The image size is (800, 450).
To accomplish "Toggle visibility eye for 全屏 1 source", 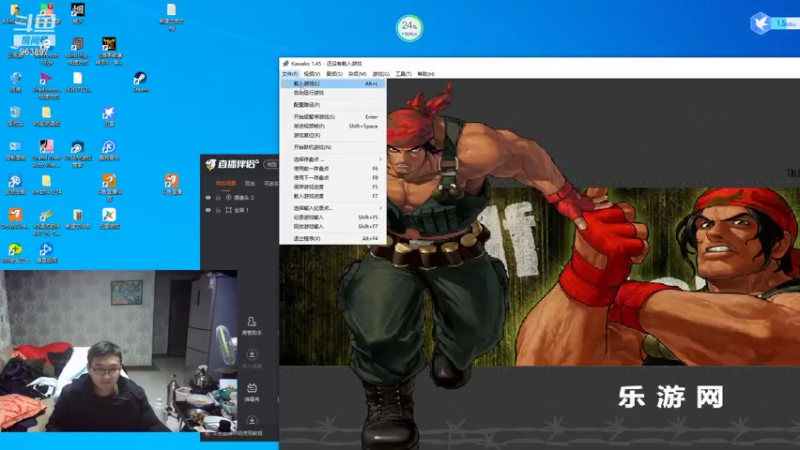I will point(208,210).
